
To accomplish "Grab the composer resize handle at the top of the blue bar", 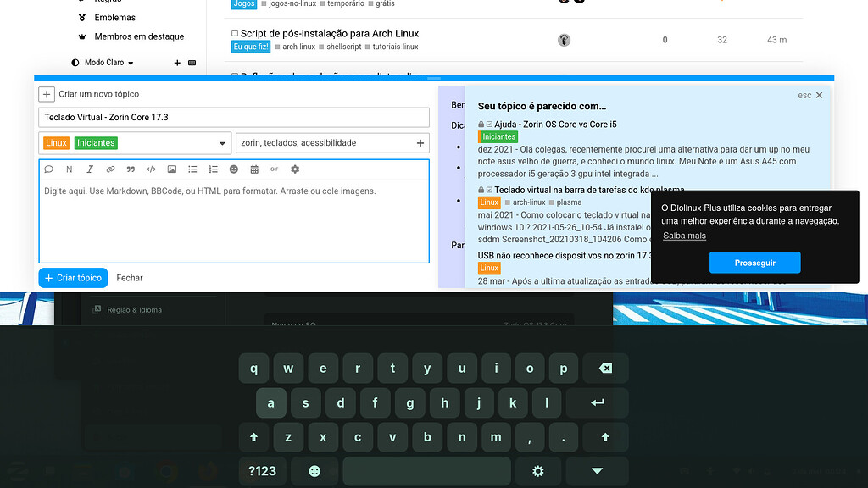I will (434, 79).
